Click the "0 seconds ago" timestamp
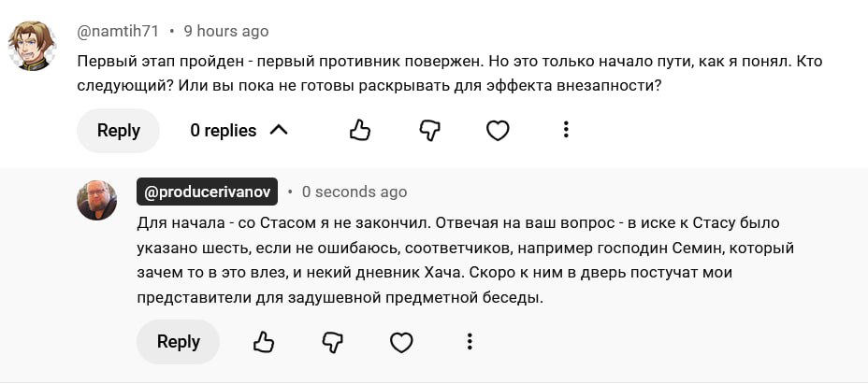This screenshot has width=868, height=384. point(354,192)
